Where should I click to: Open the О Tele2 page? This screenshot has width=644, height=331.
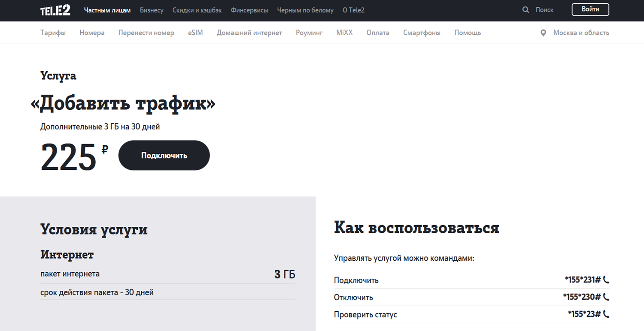point(353,10)
